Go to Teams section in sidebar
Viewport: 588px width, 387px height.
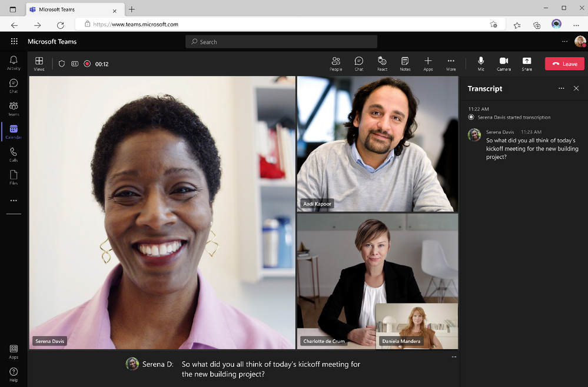pos(14,108)
